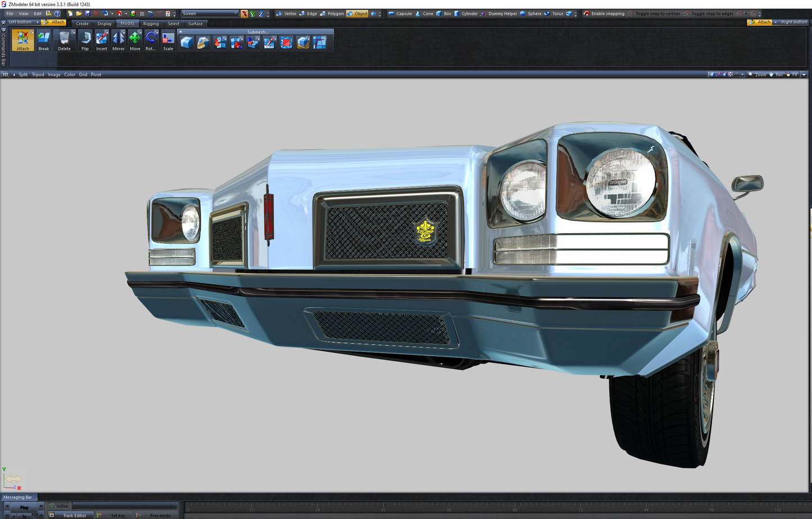The image size is (812, 519).
Task: Open the Edit menu
Action: click(37, 13)
